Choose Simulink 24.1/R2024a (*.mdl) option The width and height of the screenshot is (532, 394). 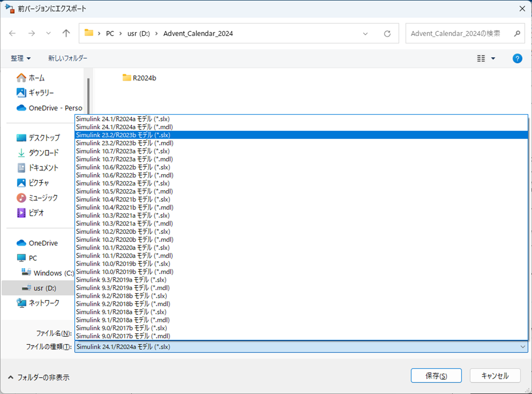[301, 127]
